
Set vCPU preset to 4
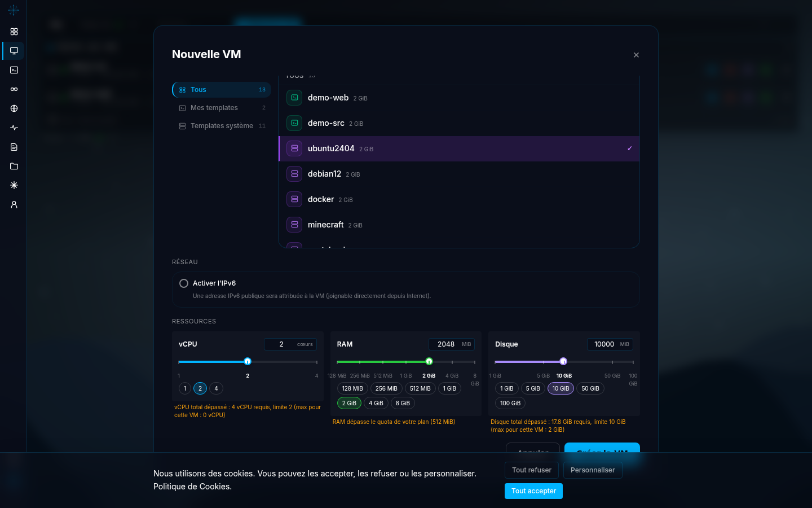pos(216,388)
